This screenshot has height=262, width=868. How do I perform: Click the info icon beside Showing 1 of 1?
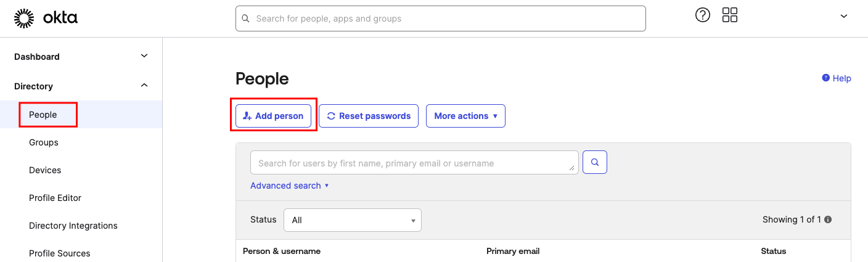828,219
